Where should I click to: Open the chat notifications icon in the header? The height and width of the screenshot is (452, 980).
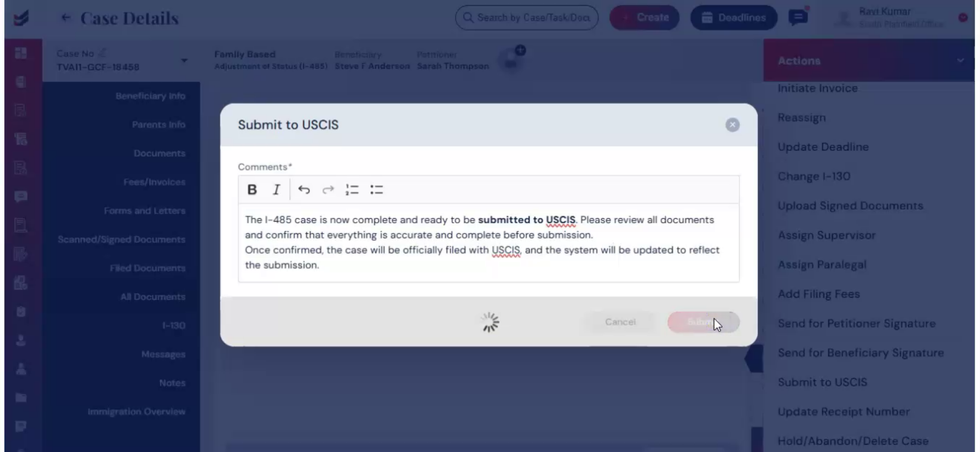pyautogui.click(x=798, y=18)
